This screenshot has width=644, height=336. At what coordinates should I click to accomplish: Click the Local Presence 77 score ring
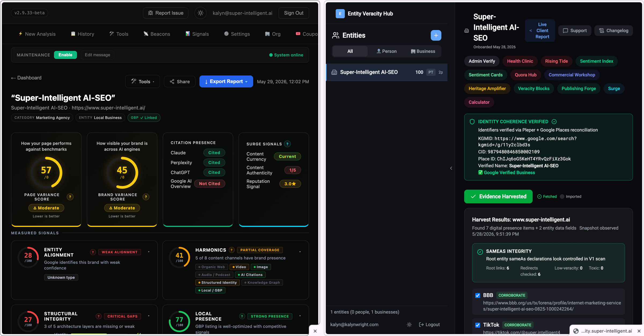click(179, 321)
